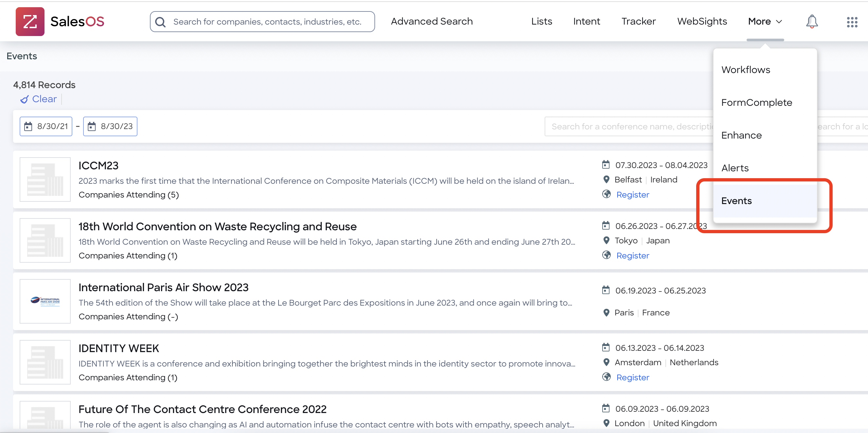This screenshot has height=433, width=868.
Task: Go to the Intent tab
Action: point(587,22)
